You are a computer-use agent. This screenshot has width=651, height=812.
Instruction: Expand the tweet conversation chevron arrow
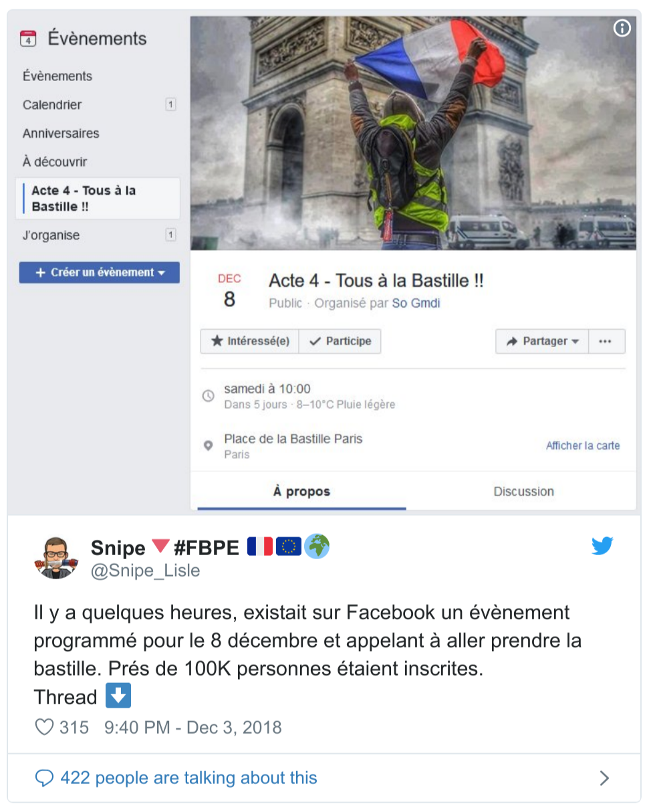[x=604, y=778]
